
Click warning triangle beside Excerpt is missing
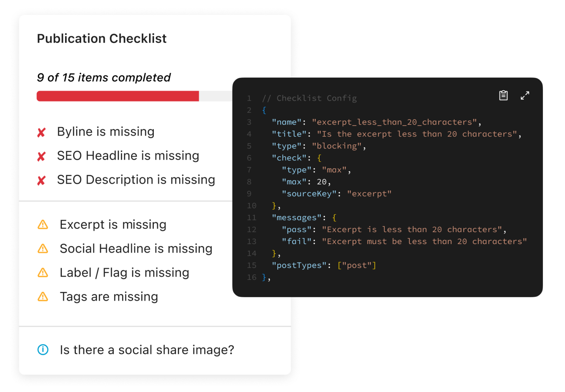pos(43,224)
